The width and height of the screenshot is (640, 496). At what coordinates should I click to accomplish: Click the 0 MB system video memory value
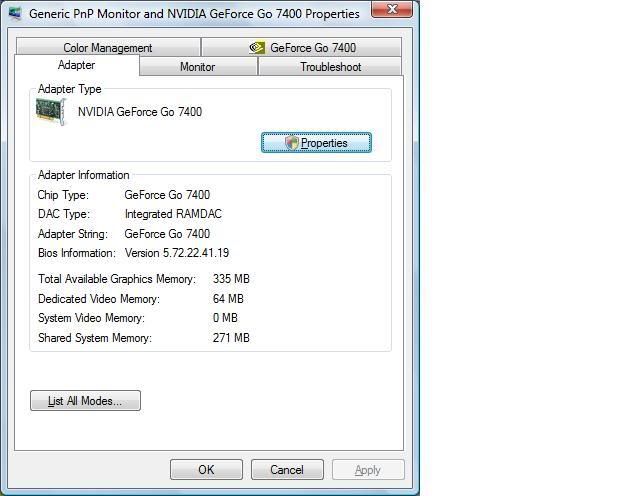[225, 318]
